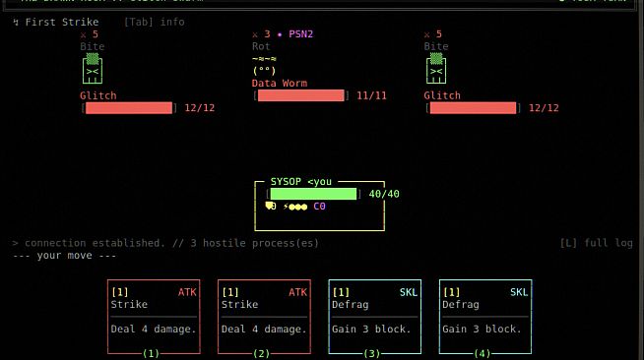Select the left Glitch enemy sprite
The height and width of the screenshot is (360, 644).
tap(93, 69)
